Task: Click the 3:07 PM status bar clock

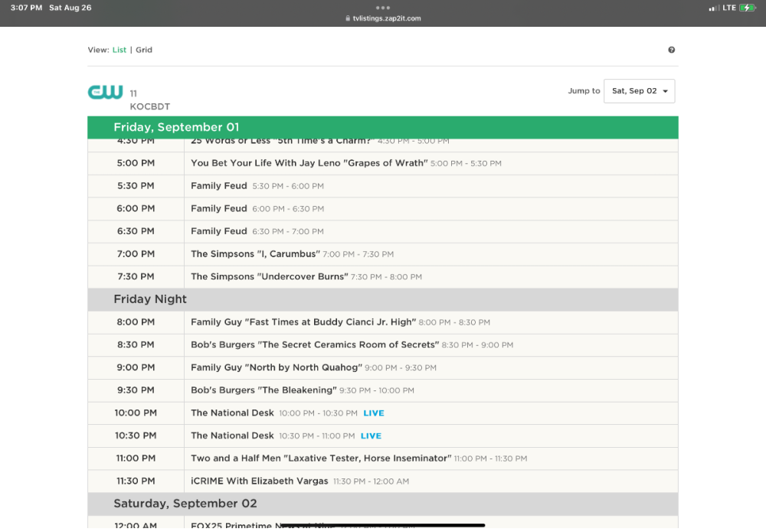Action: tap(26, 8)
